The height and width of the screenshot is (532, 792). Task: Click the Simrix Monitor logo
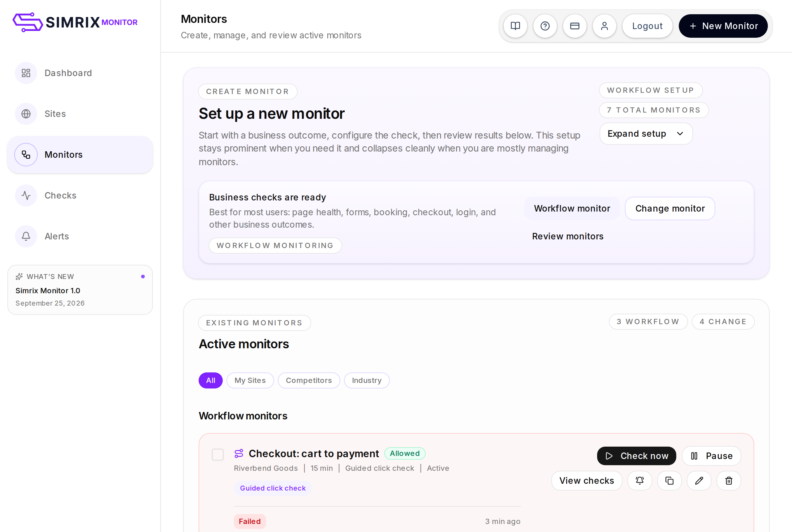point(75,22)
